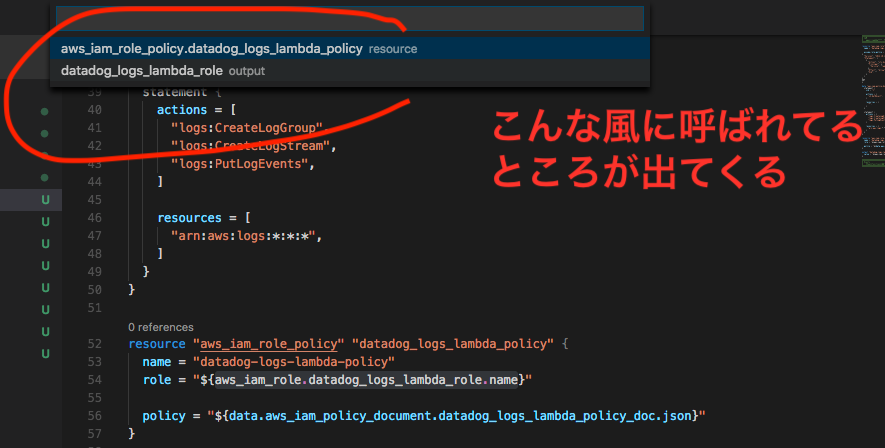Click the data.aws_iam_policy_document.datadog_logs_lambda_policy_doc.json reference
This screenshot has width=885, height=448.
460,416
